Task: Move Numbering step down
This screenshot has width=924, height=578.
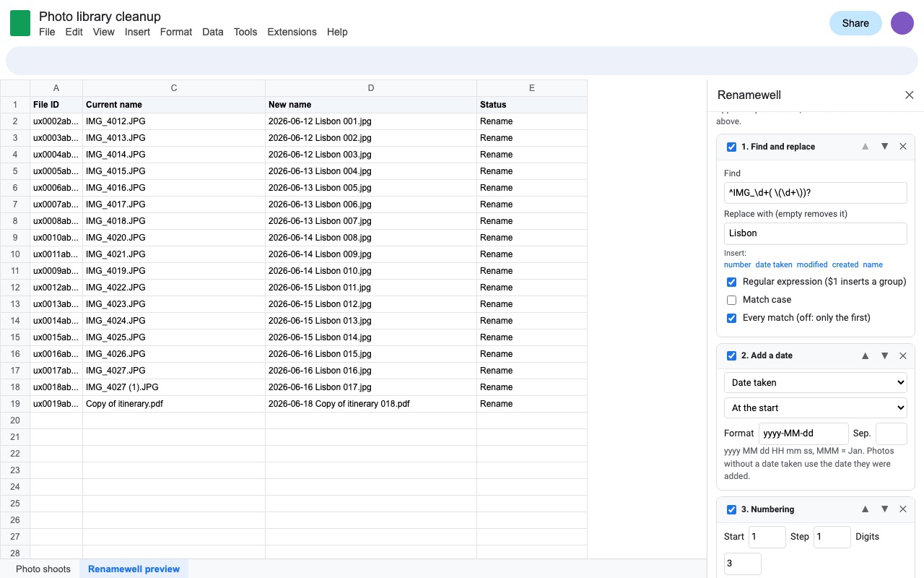Action: pos(884,509)
